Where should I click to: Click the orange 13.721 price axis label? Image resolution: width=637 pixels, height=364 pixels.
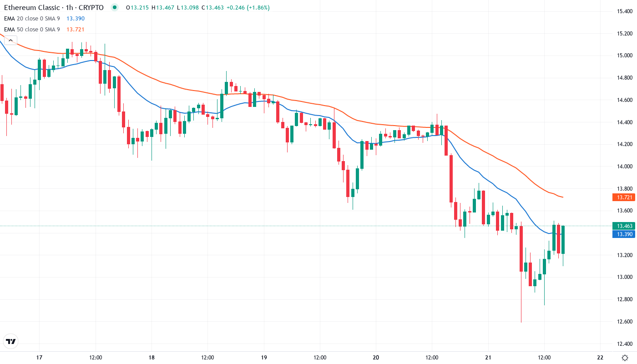(623, 197)
